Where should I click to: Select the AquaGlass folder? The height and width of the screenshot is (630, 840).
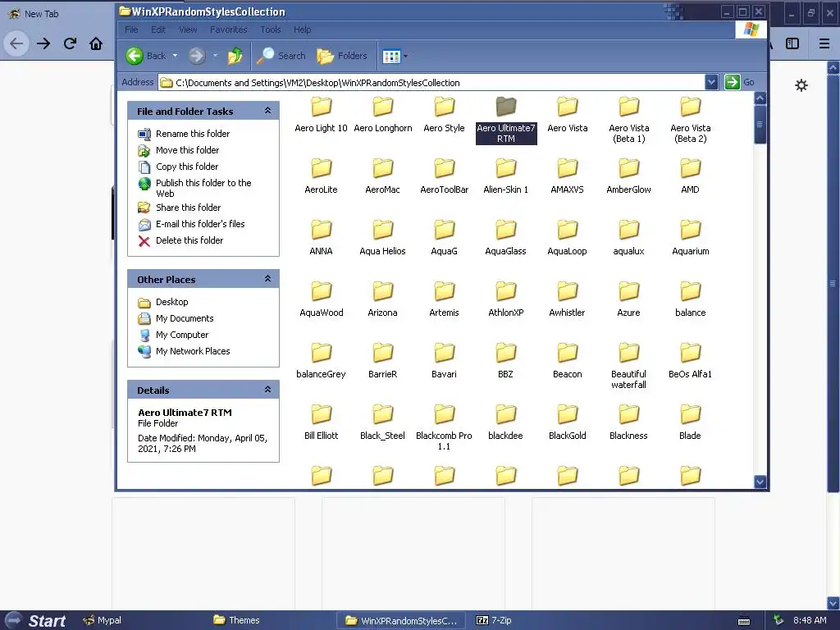[x=505, y=239]
